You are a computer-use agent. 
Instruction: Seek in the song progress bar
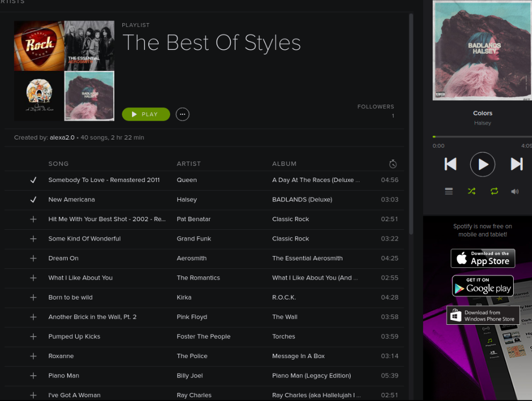(482, 137)
